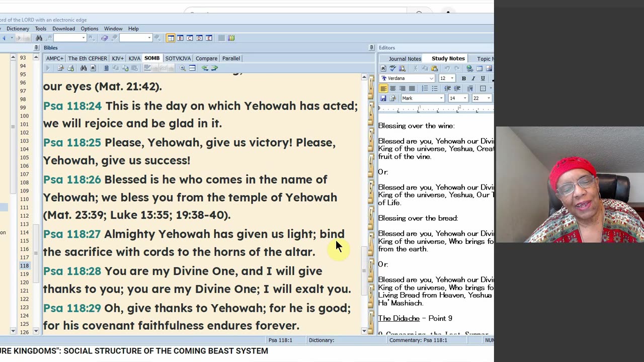Screen dimensions: 644x362
Task: Click the sync left arrows icon
Action: point(205,68)
